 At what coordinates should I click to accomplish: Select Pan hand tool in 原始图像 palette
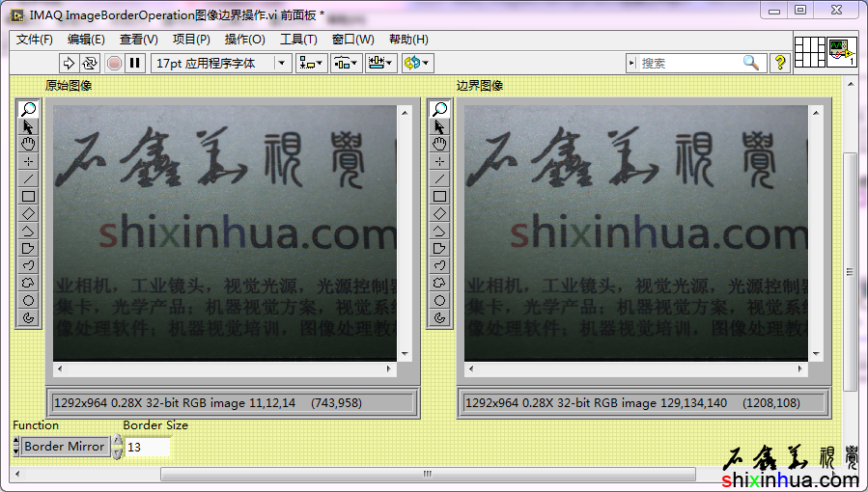[x=28, y=145]
